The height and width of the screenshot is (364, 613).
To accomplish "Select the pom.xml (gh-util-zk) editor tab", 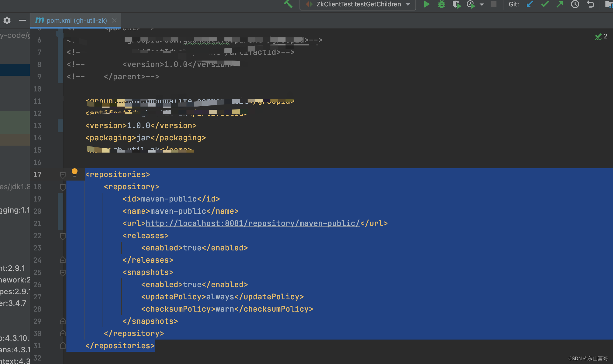I will point(76,20).
